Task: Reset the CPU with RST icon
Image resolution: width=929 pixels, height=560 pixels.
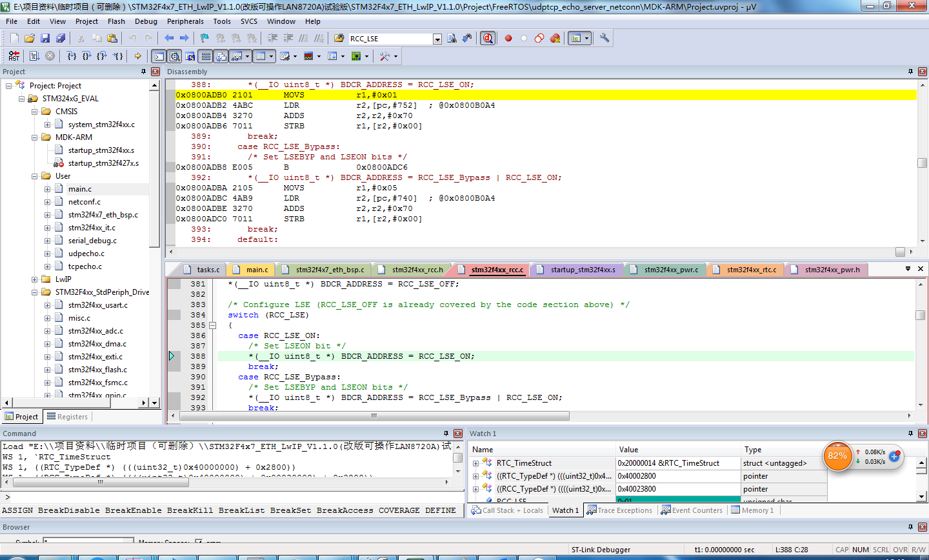Action: tap(14, 57)
